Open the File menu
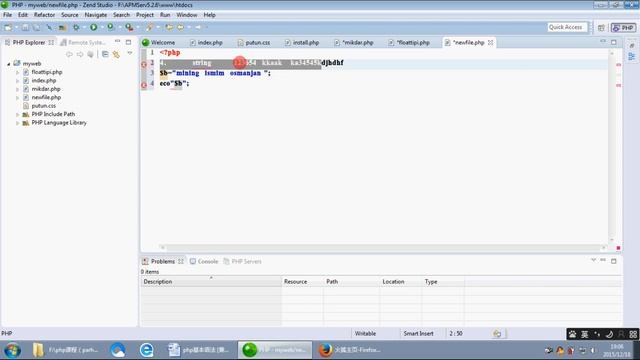This screenshot has width=640, height=360. (x=7, y=15)
